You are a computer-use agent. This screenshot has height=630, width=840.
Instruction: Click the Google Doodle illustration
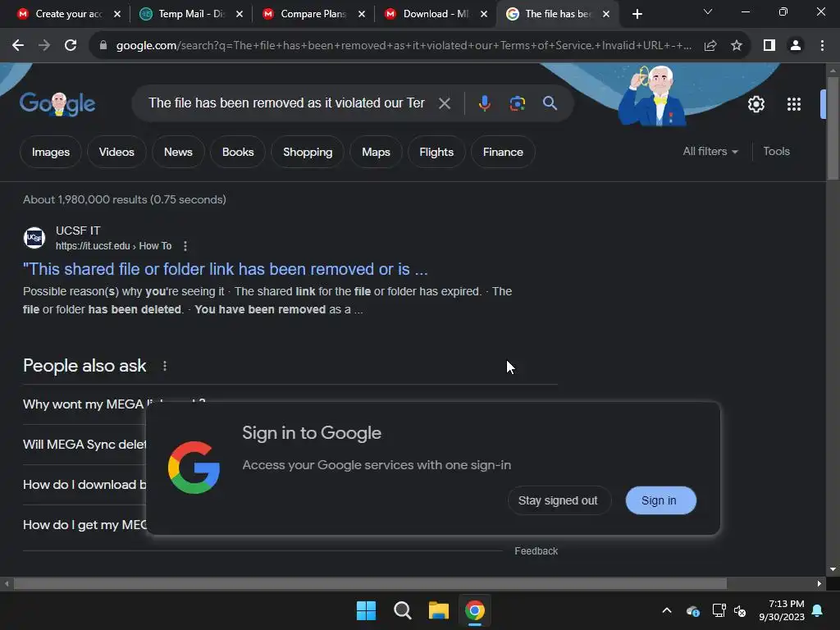(652, 97)
